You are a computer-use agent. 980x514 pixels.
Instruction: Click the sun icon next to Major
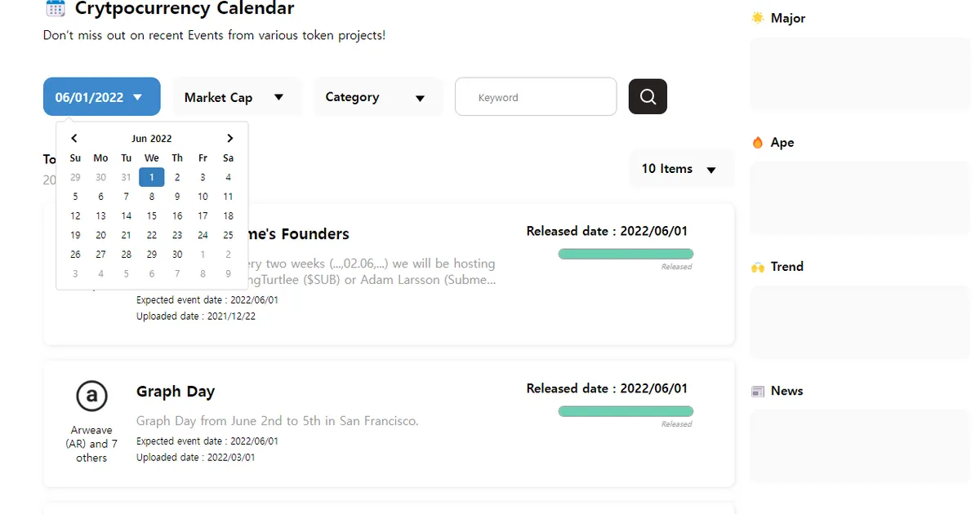click(x=758, y=18)
